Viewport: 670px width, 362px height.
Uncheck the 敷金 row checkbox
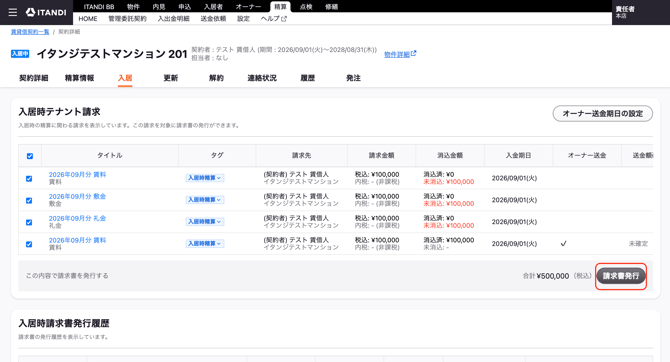pos(29,200)
